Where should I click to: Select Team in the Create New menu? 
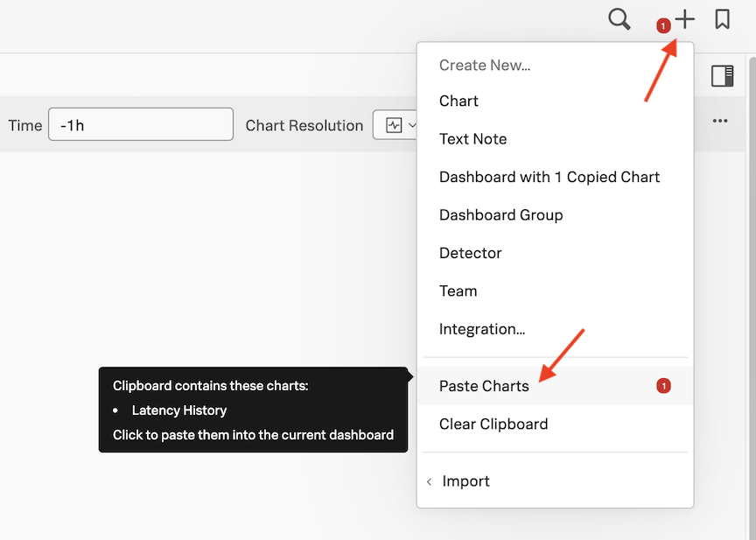(458, 291)
